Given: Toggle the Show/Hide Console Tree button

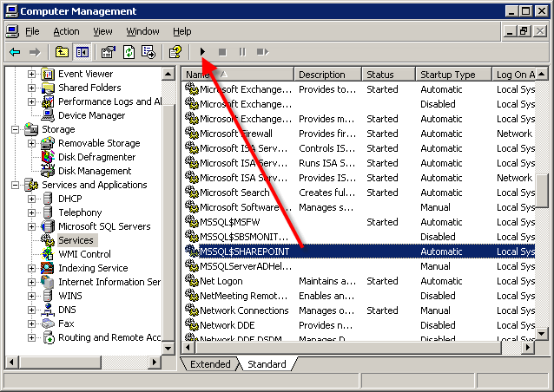Looking at the screenshot, I should 82,53.
